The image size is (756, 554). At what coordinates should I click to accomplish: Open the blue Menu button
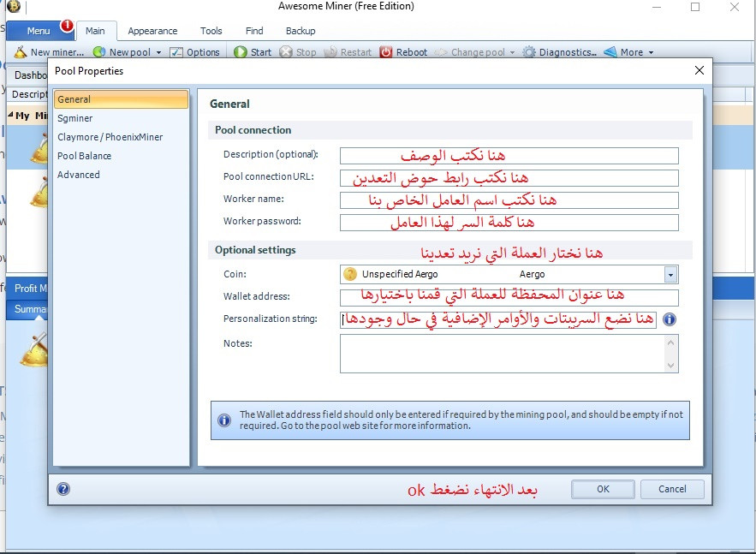[38, 31]
